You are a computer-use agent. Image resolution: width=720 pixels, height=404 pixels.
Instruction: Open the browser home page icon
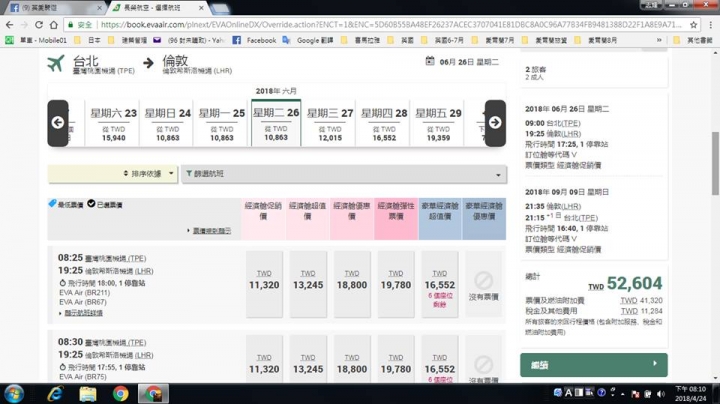click(54, 25)
